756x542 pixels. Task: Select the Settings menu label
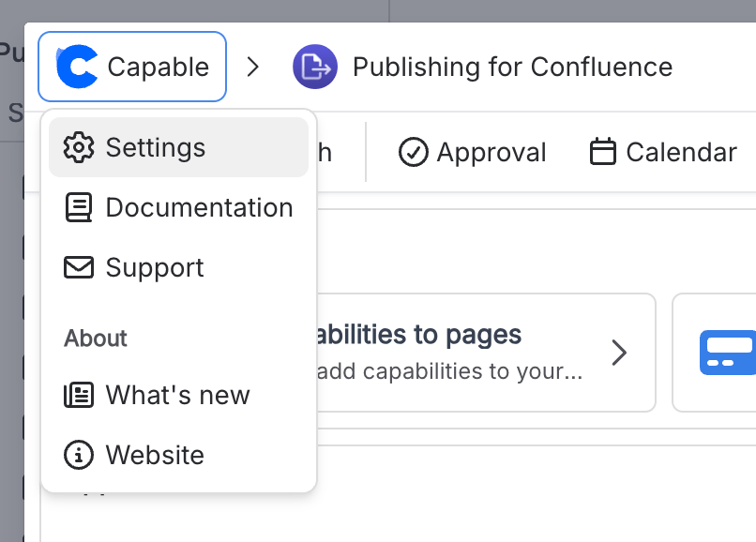[156, 147]
